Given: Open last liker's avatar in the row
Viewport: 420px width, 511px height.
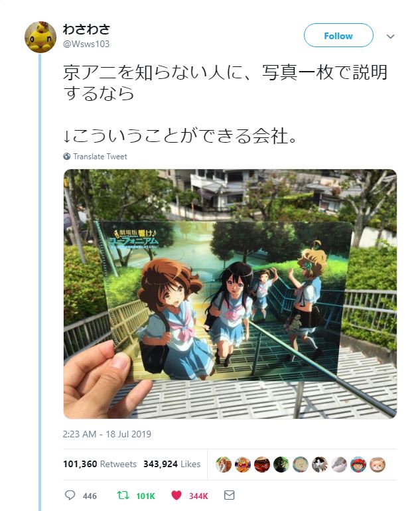Looking at the screenshot, I should pos(378,465).
